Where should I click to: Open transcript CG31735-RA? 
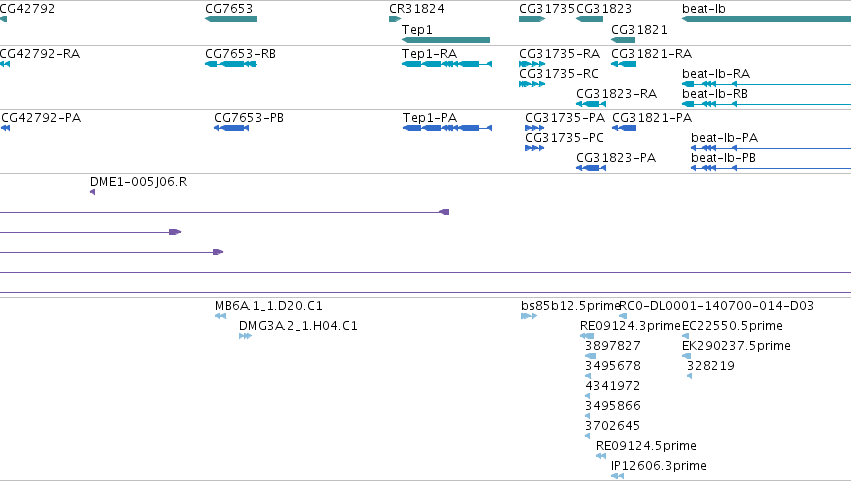point(560,54)
